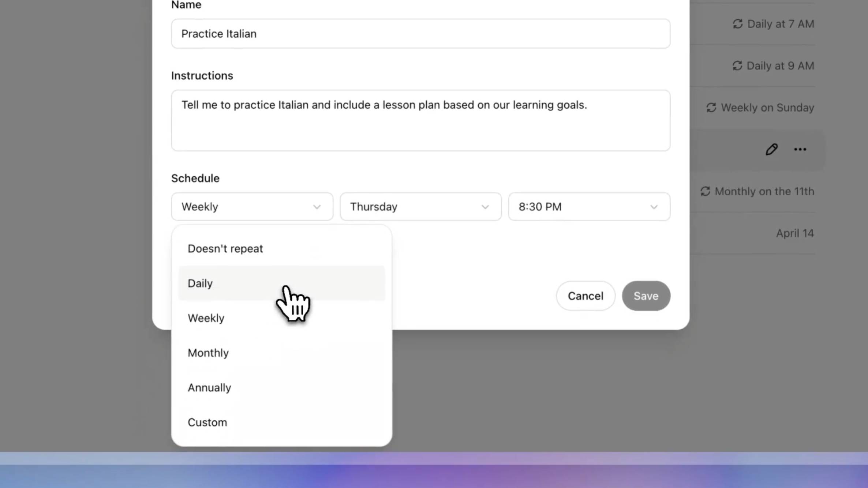Image resolution: width=868 pixels, height=488 pixels.
Task: Click the Name input field
Action: click(420, 33)
